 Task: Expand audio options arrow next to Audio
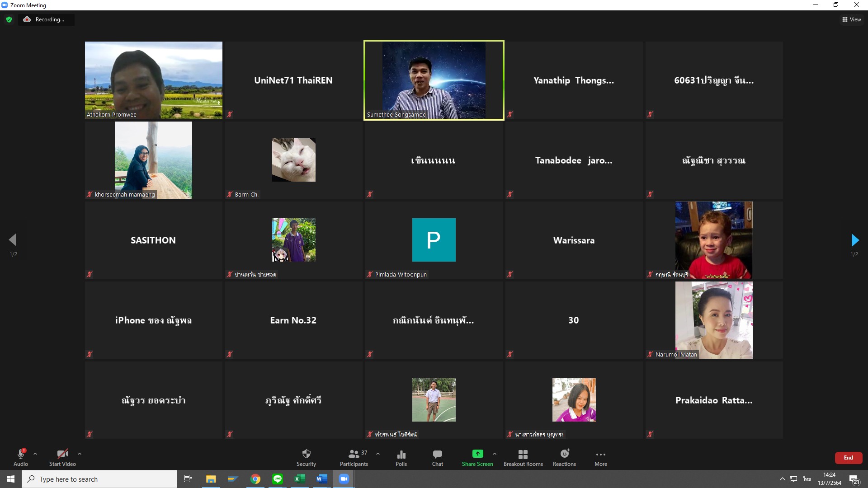35,454
